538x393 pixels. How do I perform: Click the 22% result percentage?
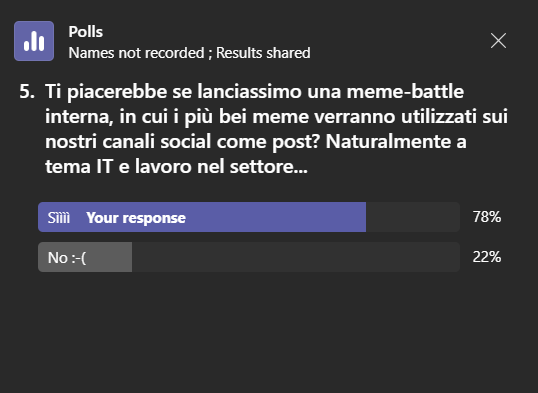point(487,257)
